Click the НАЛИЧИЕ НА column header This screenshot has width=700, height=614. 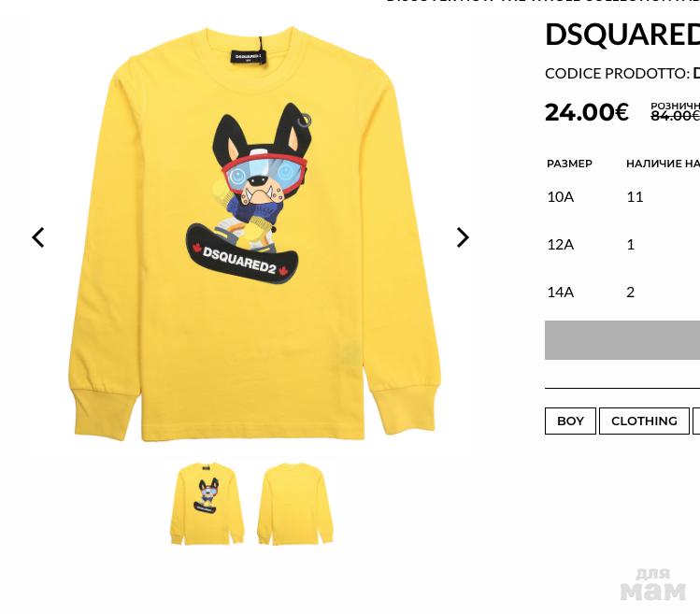tap(663, 164)
